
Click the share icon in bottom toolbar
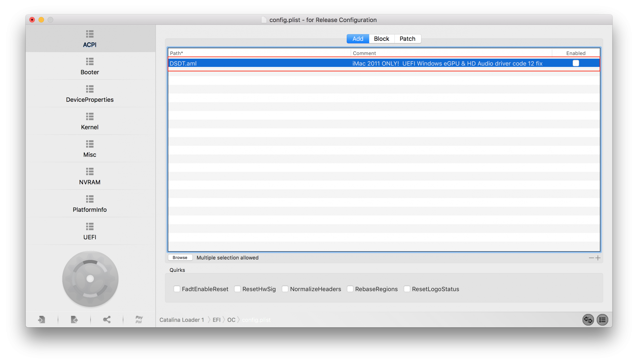[x=107, y=319]
